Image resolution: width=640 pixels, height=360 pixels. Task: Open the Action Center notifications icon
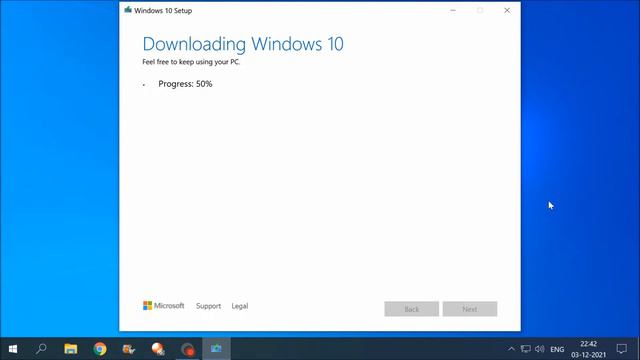point(622,349)
